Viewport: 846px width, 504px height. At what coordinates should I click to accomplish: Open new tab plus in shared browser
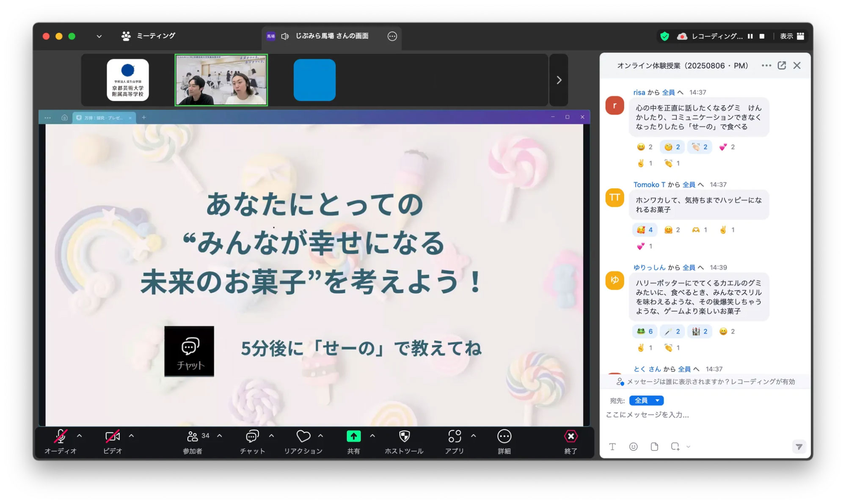(x=144, y=117)
